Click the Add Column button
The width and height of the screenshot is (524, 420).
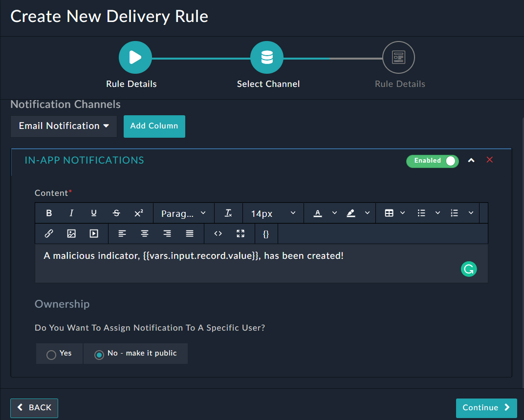tap(154, 126)
